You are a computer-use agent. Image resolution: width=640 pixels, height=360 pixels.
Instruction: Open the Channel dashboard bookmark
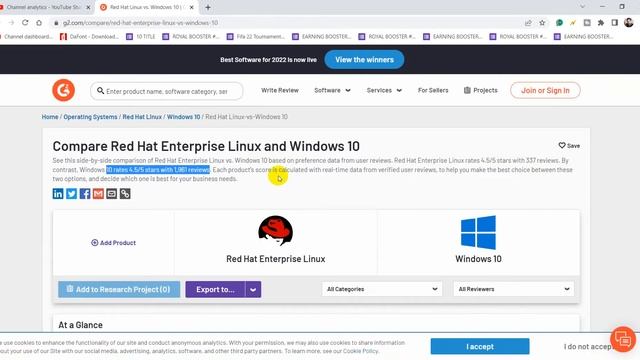(x=27, y=37)
